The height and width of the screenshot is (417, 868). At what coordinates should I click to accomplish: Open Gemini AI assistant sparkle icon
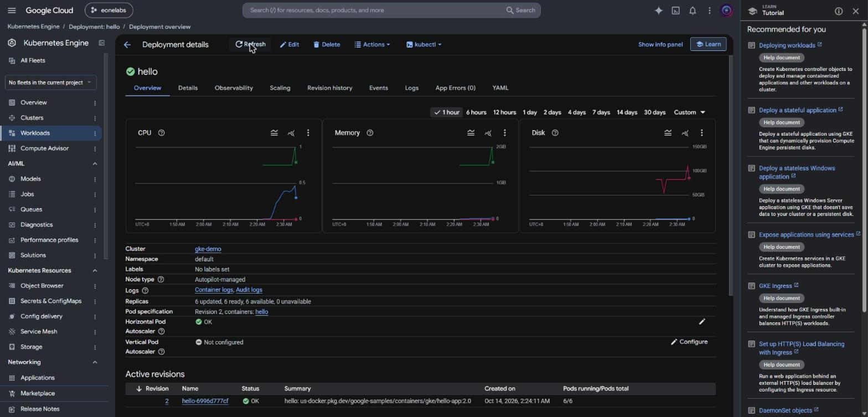pyautogui.click(x=659, y=11)
